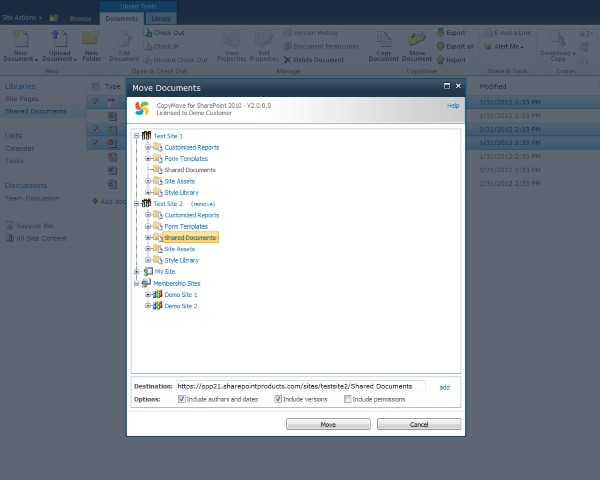
Task: Collapse the Membership Sites node
Action: click(x=136, y=283)
